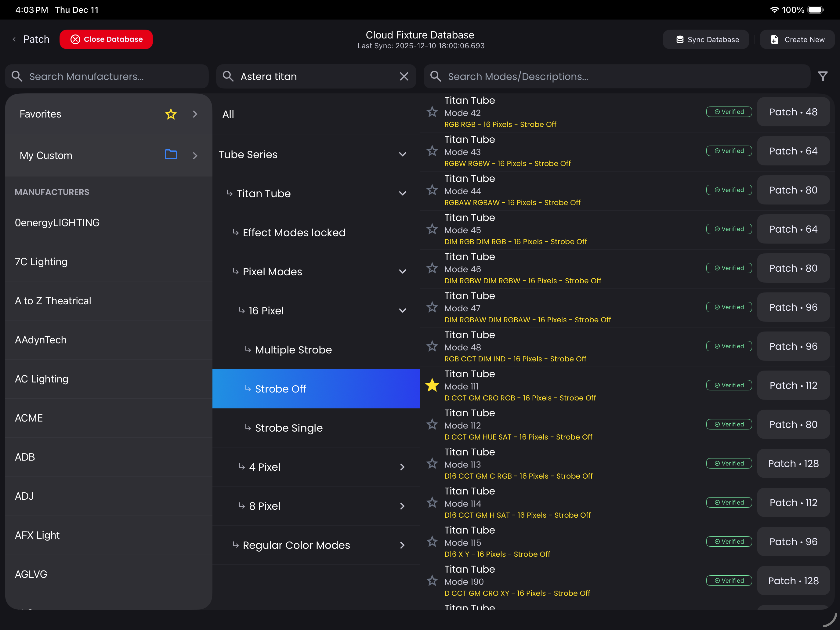Click the Favorites star icon
Screen dimensions: 840x630
point(171,114)
